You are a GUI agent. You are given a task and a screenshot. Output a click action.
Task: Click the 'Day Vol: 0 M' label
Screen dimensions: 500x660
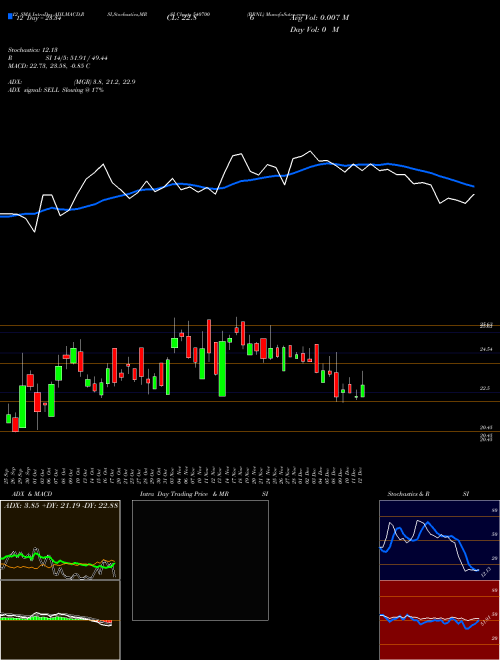(x=314, y=30)
